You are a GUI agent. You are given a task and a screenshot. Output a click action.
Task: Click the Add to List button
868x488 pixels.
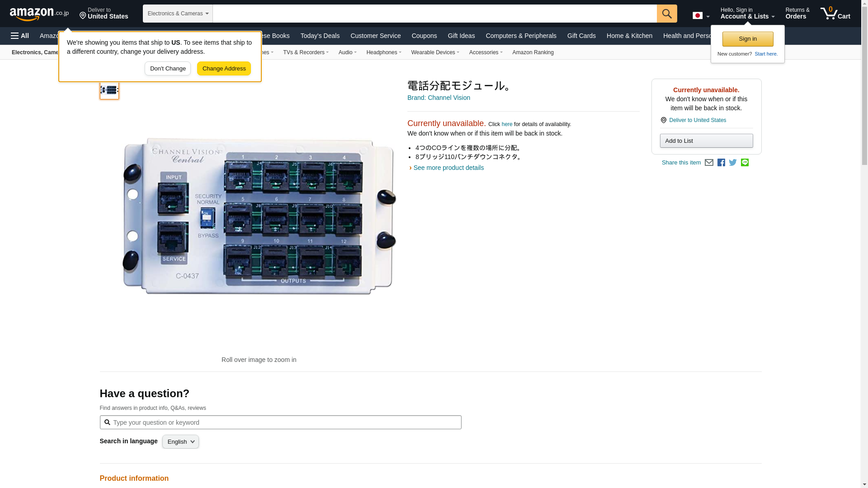coord(706,141)
